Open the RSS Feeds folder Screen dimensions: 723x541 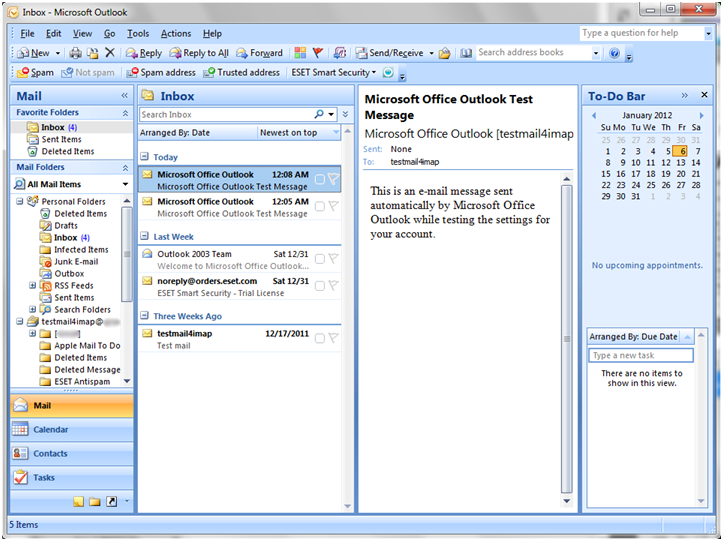74,285
